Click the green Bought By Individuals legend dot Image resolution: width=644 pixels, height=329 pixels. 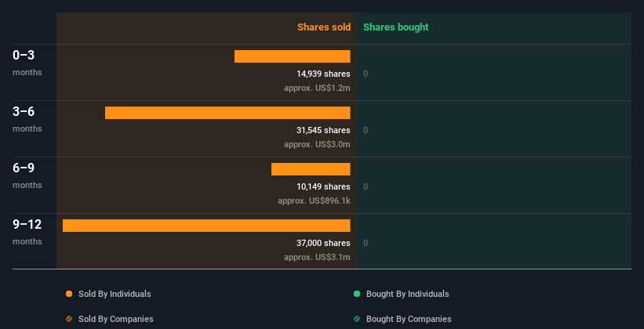coord(357,294)
